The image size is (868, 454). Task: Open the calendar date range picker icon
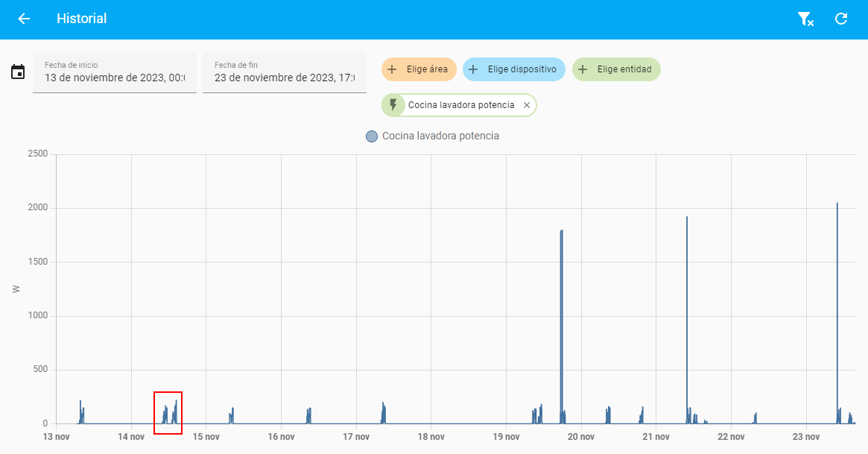18,72
